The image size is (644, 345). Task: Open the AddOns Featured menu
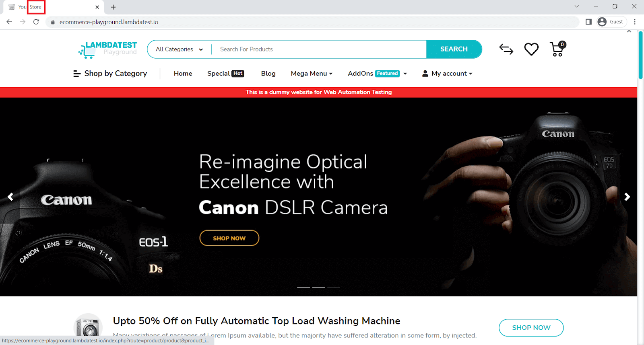[377, 74]
